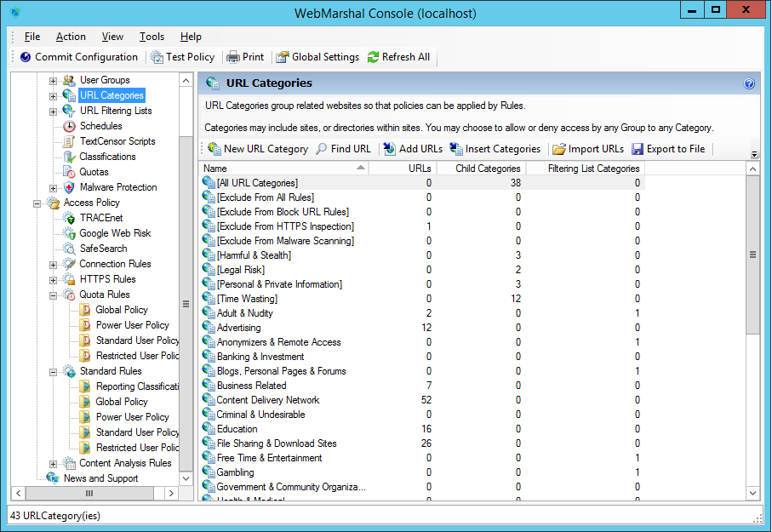Open the Action menu
Image resolution: width=772 pixels, height=532 pixels.
pos(71,37)
